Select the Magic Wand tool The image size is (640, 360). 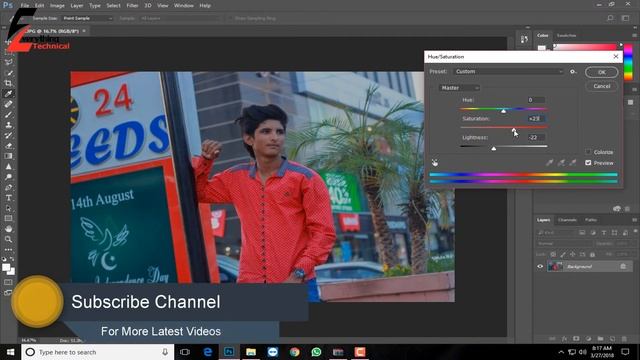(x=8, y=73)
